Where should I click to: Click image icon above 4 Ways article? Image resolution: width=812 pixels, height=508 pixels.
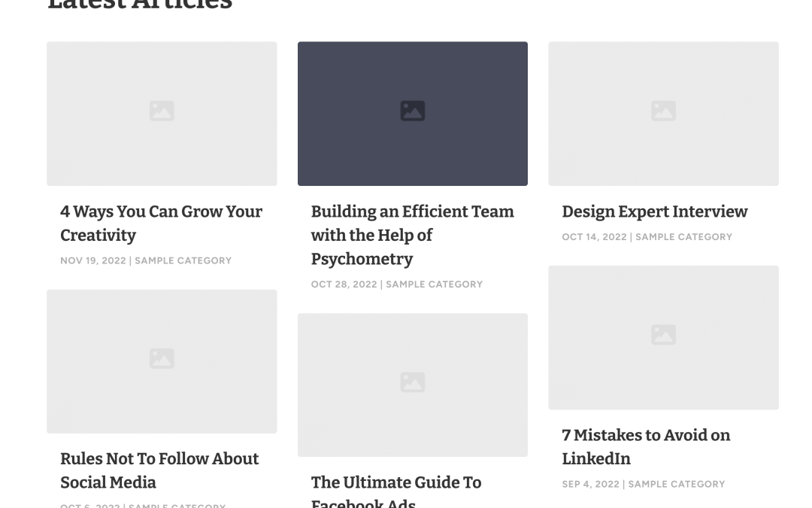(x=162, y=111)
